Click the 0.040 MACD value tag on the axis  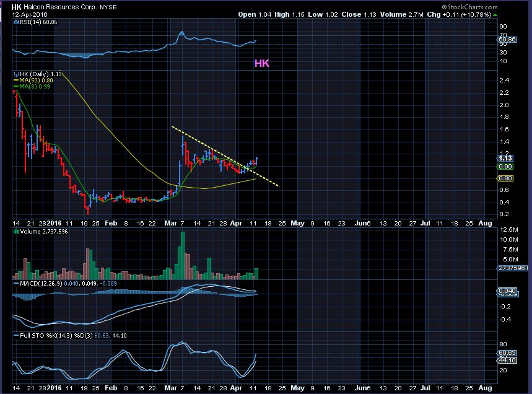click(x=507, y=291)
